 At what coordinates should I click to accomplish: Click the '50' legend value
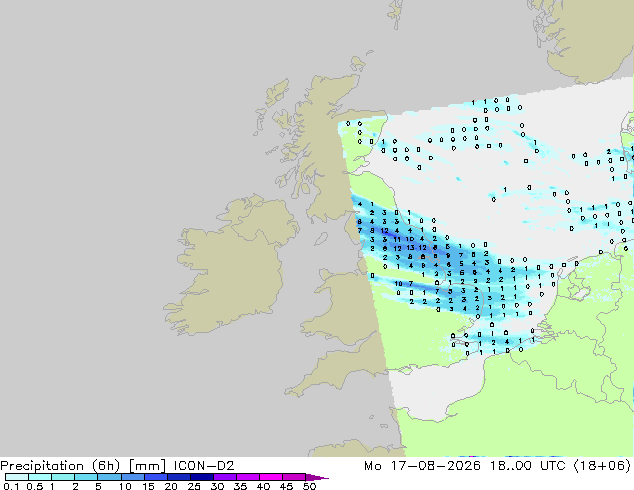pos(310,486)
